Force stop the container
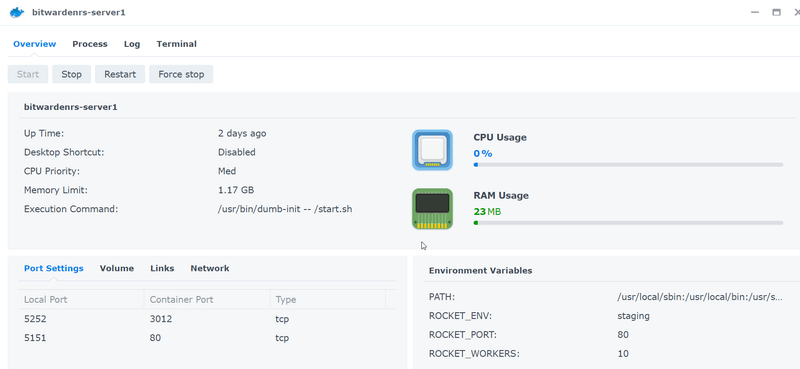Image resolution: width=800 pixels, height=369 pixels. coord(181,74)
